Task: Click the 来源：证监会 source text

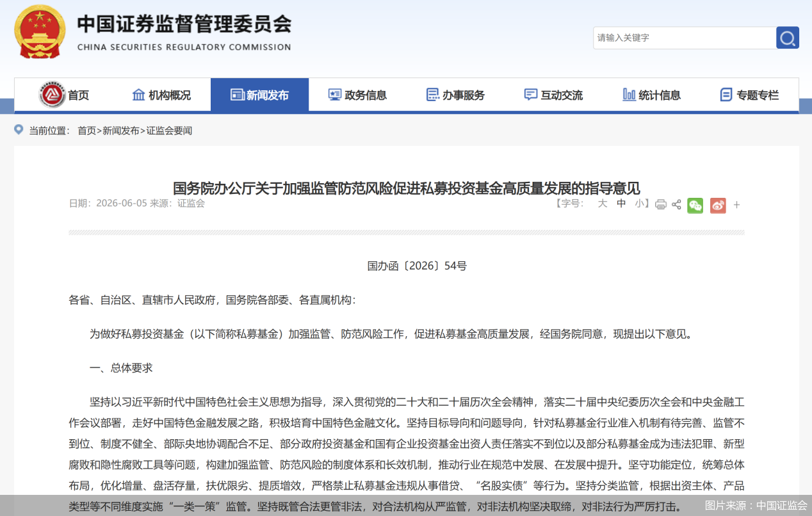Action: pos(177,203)
